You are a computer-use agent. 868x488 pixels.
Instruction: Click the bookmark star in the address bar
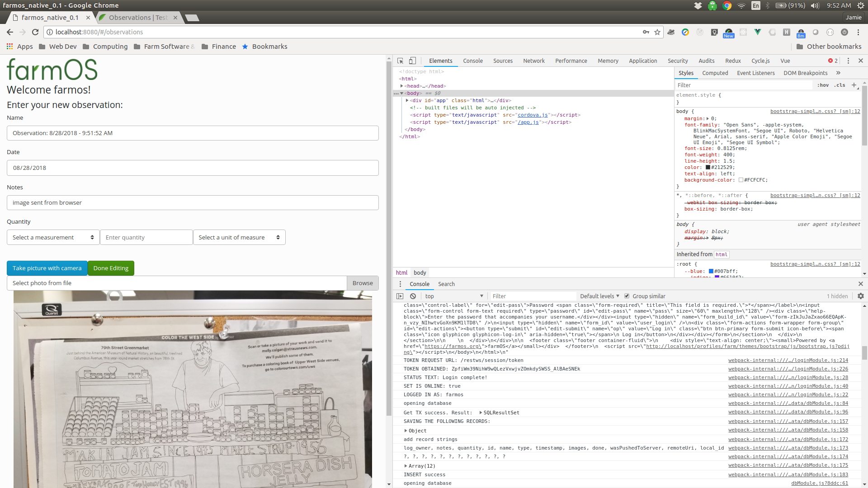(x=657, y=32)
